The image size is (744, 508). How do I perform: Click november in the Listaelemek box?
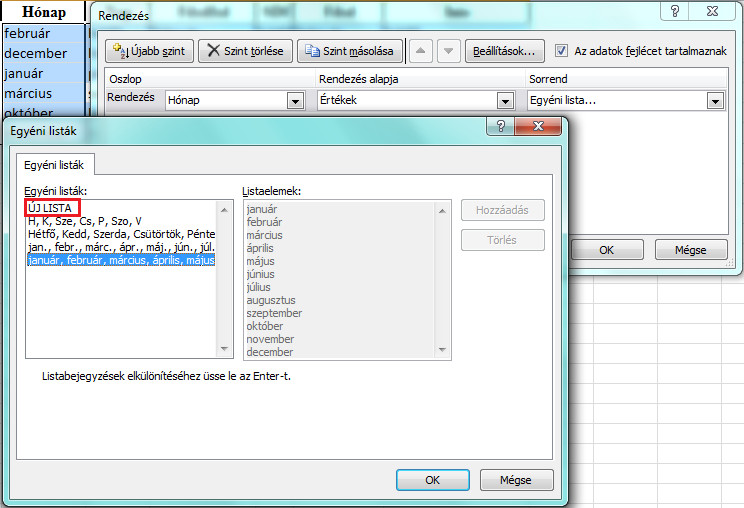pos(270,339)
